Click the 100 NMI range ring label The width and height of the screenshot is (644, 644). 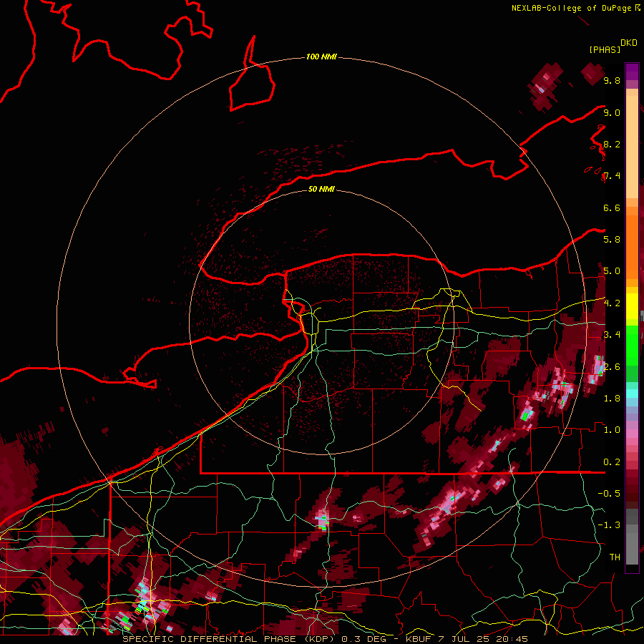tap(321, 57)
